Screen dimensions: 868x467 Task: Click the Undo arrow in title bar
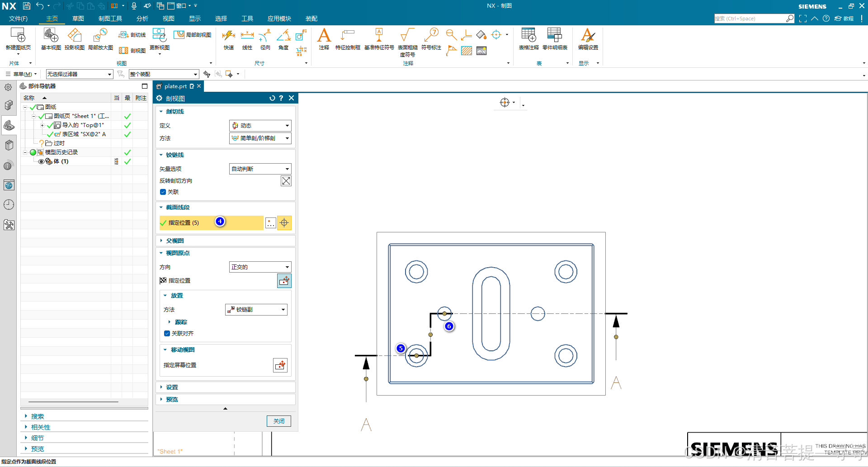(40, 6)
